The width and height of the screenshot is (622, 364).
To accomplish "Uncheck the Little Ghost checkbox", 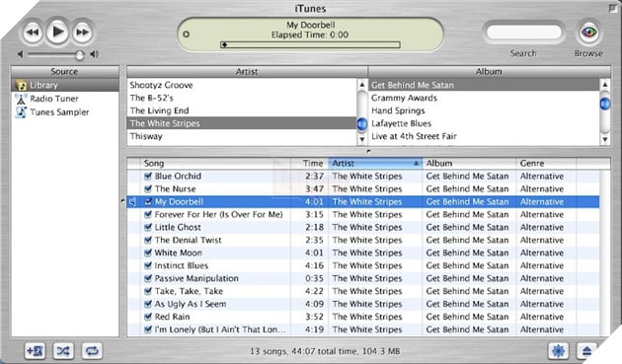I will click(148, 227).
